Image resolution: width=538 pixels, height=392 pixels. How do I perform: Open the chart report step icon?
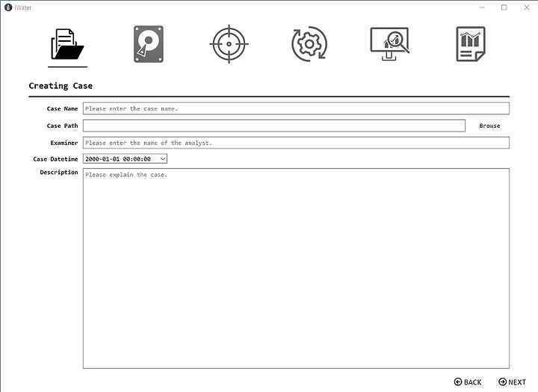[471, 44]
